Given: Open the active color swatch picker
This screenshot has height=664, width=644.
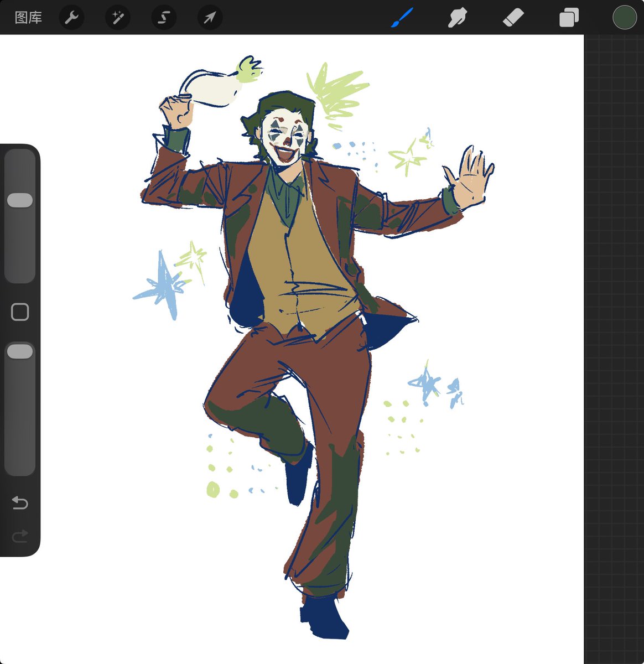Looking at the screenshot, I should coord(625,17).
